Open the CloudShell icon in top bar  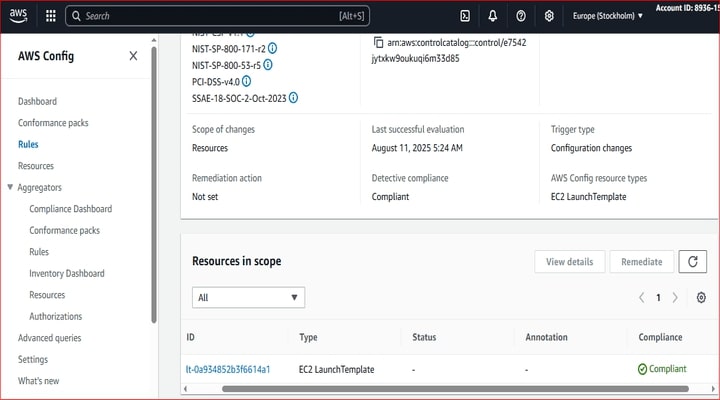pos(465,16)
